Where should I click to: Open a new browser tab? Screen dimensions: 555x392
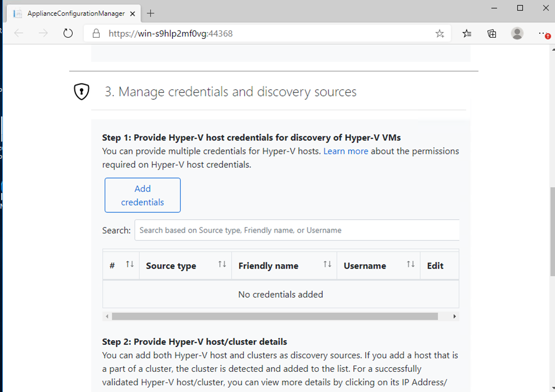tap(150, 13)
